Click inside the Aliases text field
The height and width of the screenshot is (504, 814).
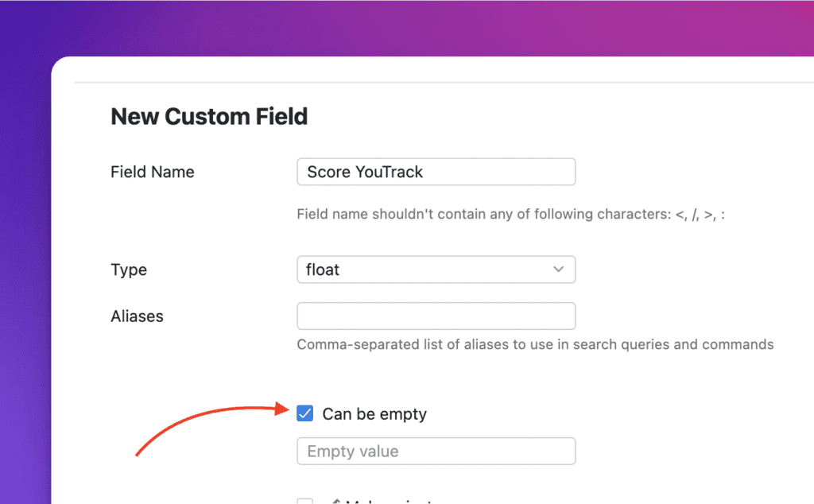pos(436,316)
